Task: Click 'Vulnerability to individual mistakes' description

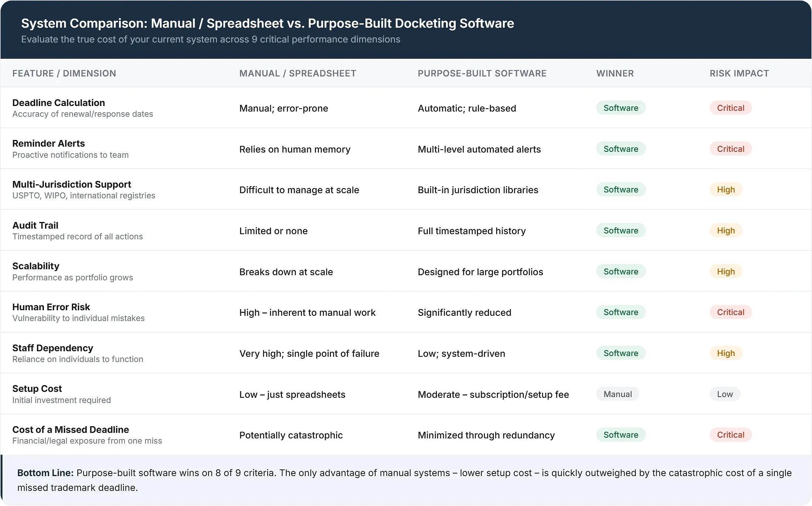Action: 79,318
